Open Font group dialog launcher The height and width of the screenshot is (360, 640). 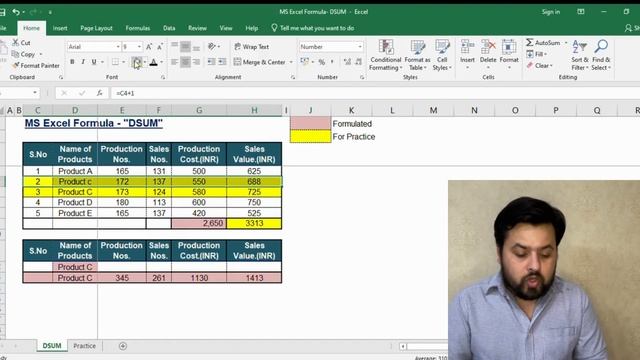coord(163,77)
